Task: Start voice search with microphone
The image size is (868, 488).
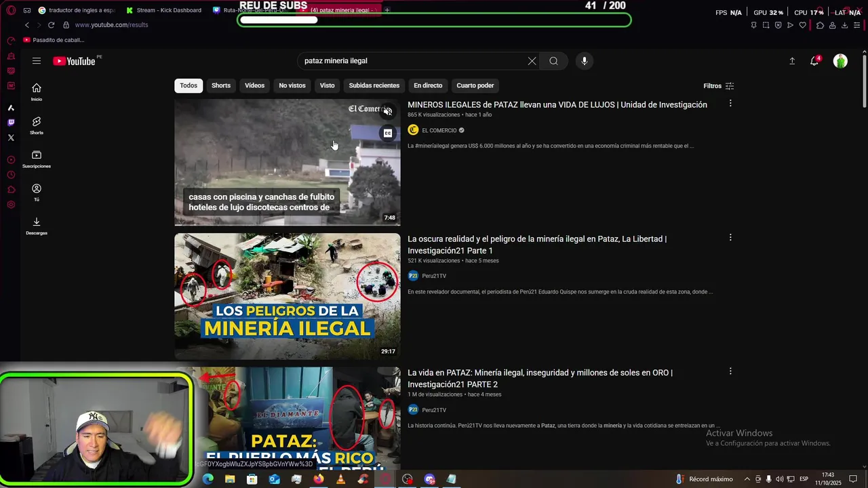Action: click(585, 61)
